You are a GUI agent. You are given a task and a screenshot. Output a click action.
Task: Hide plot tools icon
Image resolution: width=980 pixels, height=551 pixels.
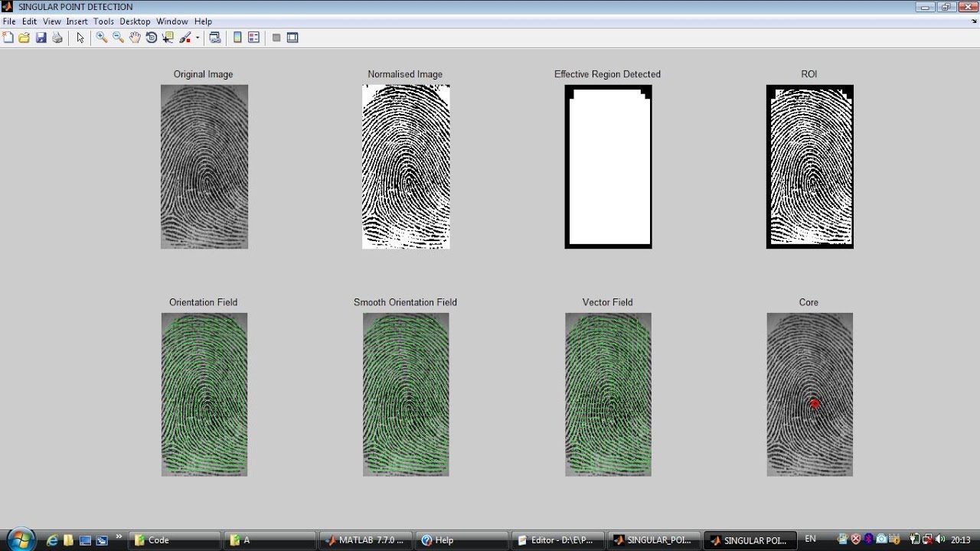(x=276, y=37)
